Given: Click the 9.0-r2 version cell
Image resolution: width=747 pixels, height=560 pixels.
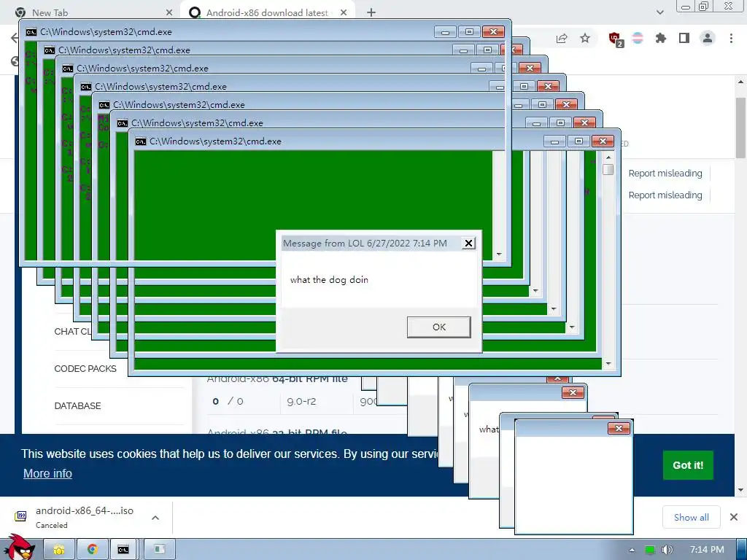Looking at the screenshot, I should click(x=301, y=402).
